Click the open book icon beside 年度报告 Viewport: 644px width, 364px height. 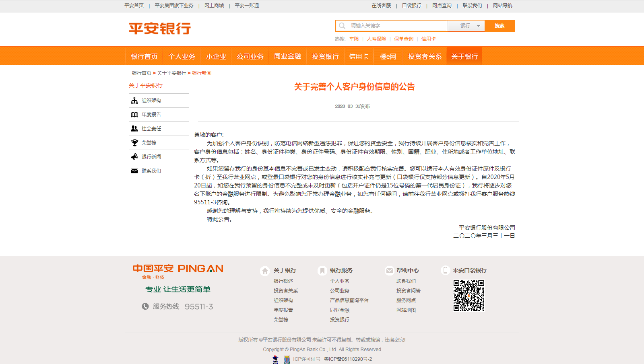click(134, 115)
